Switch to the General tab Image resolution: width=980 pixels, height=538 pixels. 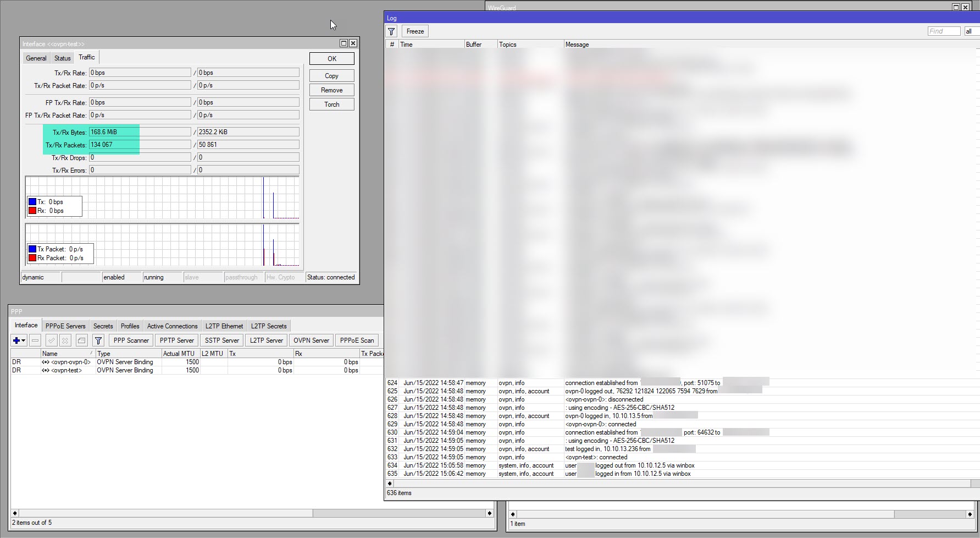(36, 58)
